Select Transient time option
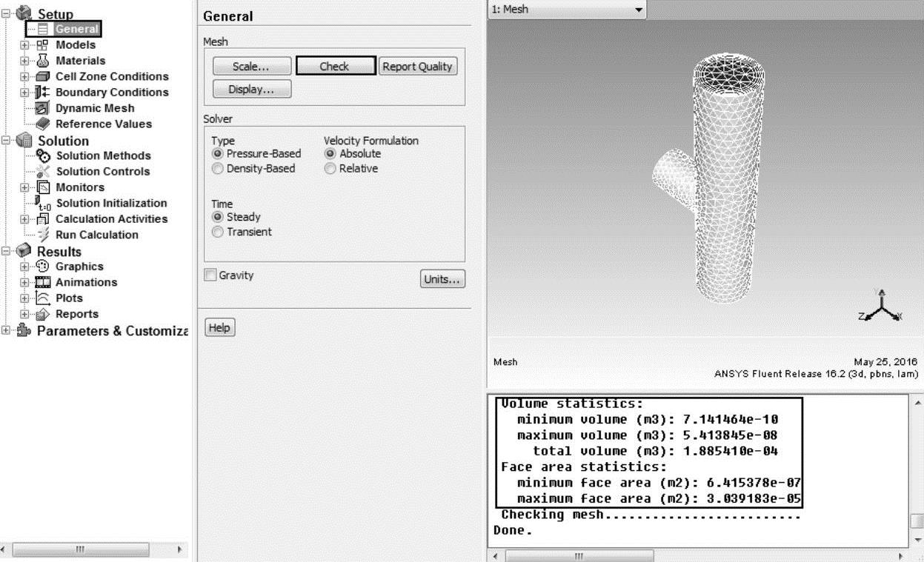The image size is (924, 562). click(x=217, y=232)
